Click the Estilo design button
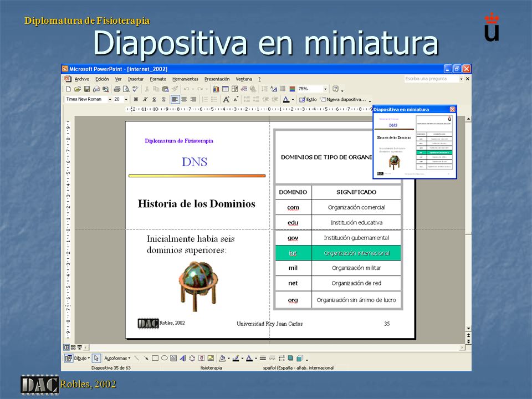This screenshot has width=532, height=399. 308,99
